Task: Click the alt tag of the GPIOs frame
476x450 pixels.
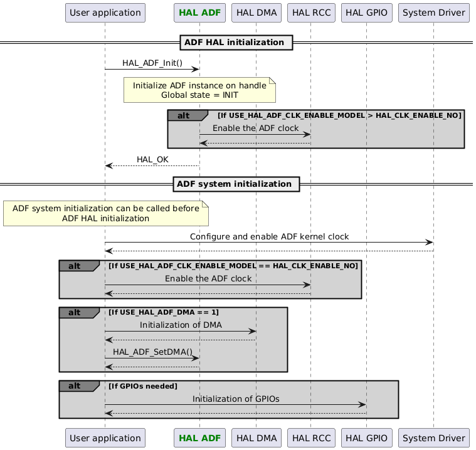Action: pos(79,386)
